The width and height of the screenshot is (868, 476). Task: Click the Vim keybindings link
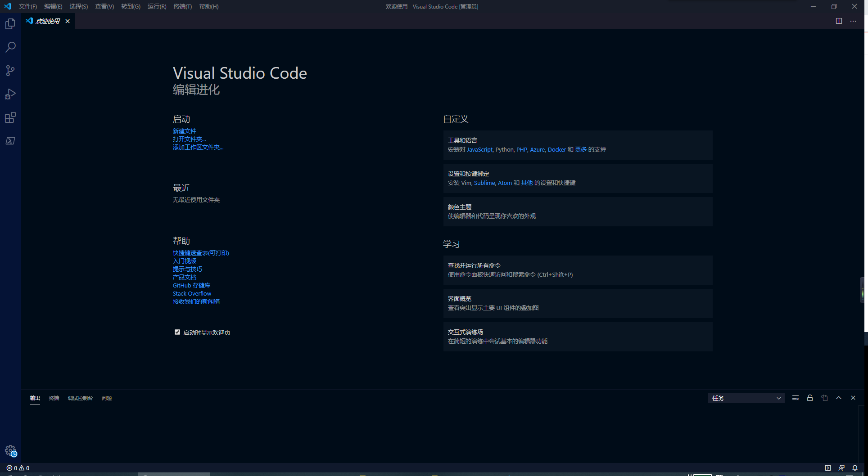pos(466,183)
